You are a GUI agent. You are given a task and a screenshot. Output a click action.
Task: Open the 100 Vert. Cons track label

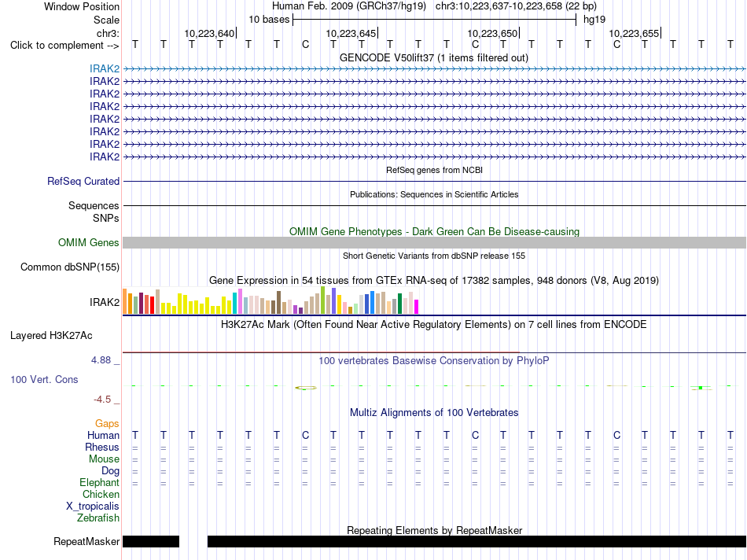point(44,379)
